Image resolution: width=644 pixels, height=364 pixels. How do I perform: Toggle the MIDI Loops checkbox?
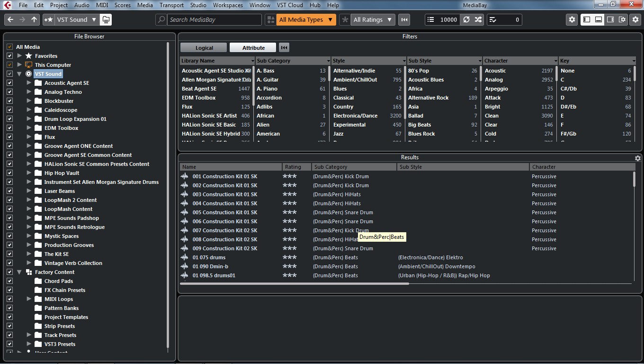coord(9,299)
